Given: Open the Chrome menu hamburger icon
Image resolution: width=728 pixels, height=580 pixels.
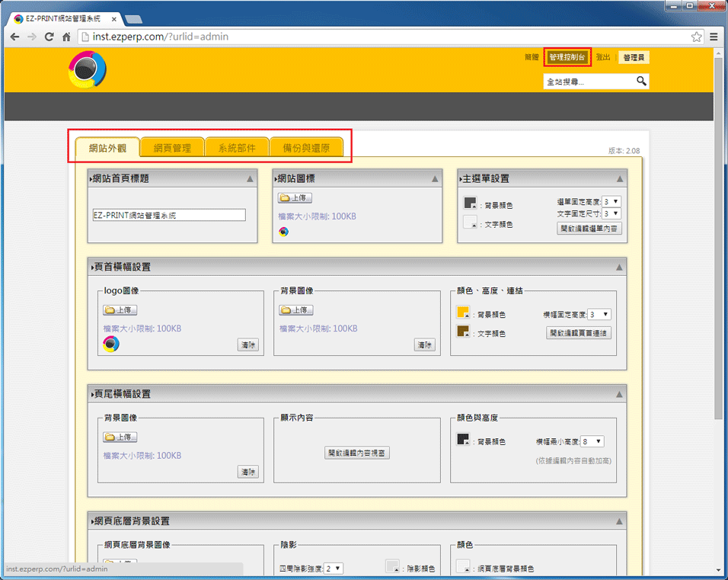Looking at the screenshot, I should [x=714, y=37].
